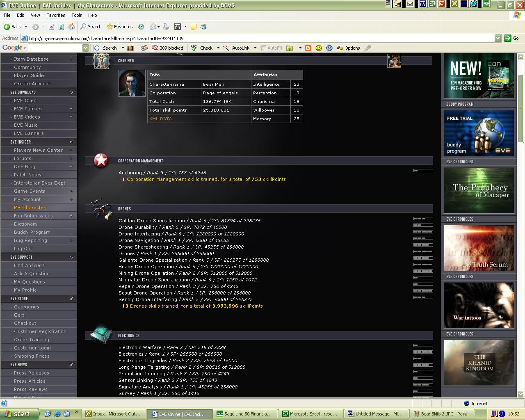Viewport: 525px width, 420px height.
Task: Click the Corporation Management red star icon
Action: 101,160
